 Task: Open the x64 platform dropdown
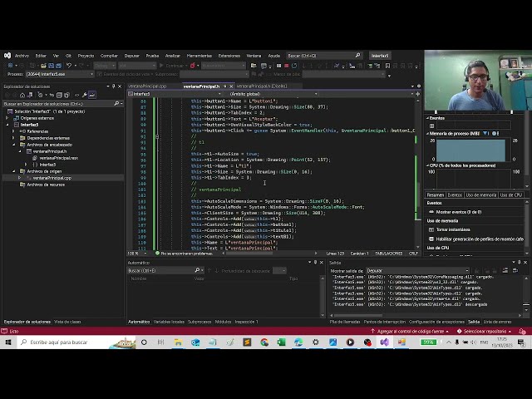click(137, 66)
